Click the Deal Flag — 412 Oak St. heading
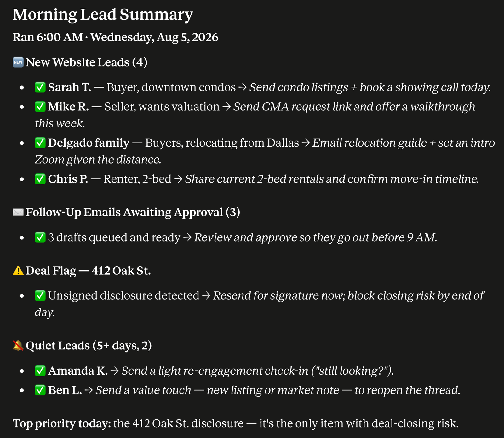 point(88,271)
